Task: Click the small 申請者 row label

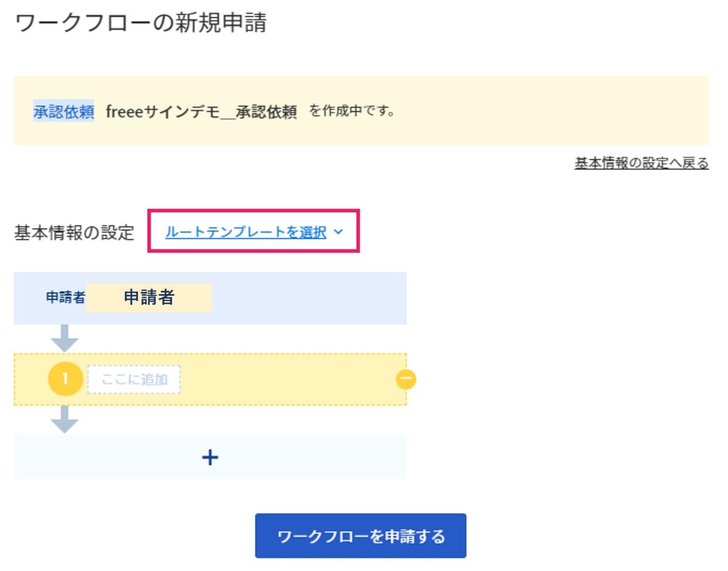Action: point(66,298)
